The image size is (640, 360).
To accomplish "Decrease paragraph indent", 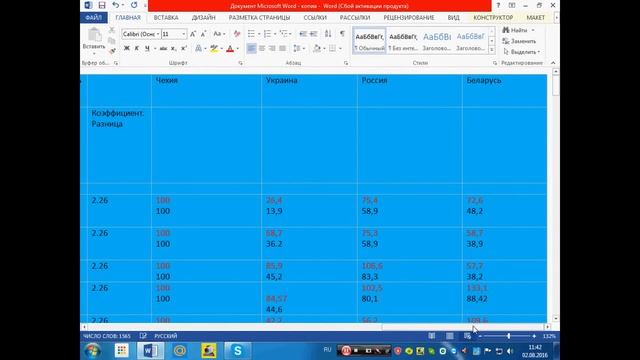I will tap(303, 34).
